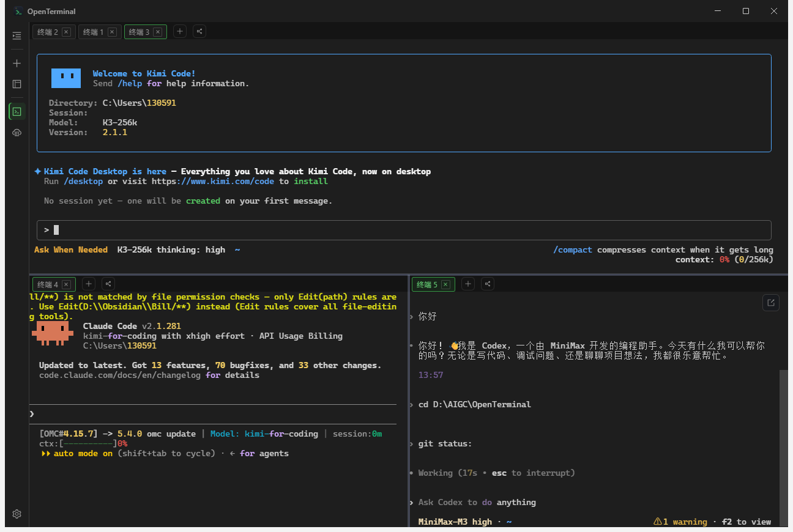Image resolution: width=793 pixels, height=532 pixels.
Task: Add new tab next to 终端 4
Action: coord(89,284)
